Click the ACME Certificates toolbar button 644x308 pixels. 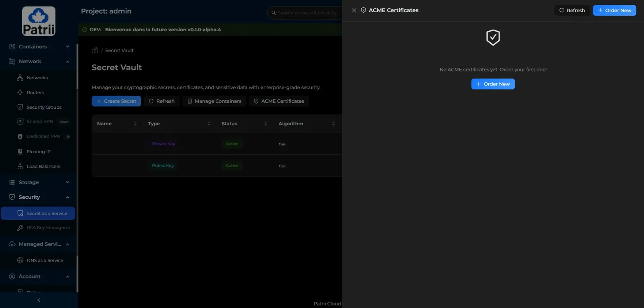279,101
